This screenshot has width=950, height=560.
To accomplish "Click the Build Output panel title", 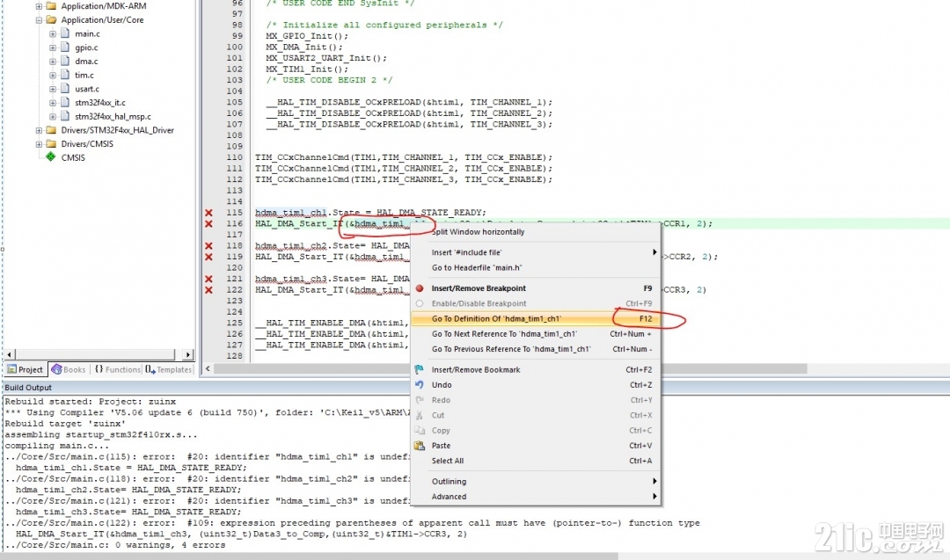I will [28, 388].
